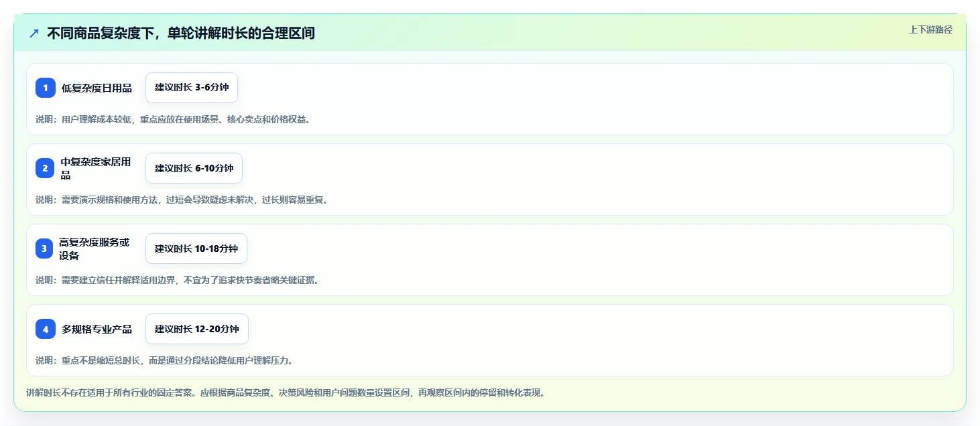Select the 低复杂度日用品 heading
Viewport: 980px width, 426px height.
97,88
